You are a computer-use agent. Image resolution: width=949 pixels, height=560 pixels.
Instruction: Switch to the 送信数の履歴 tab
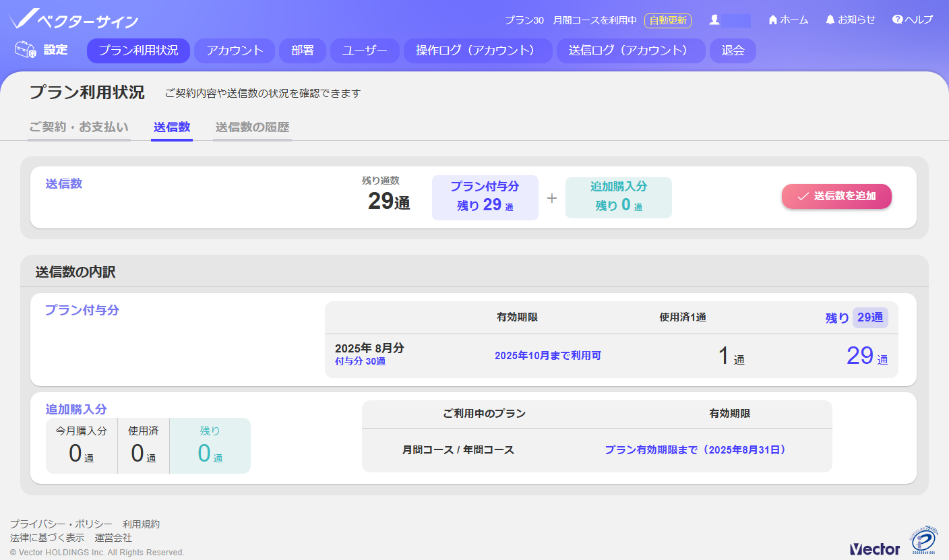pyautogui.click(x=252, y=127)
